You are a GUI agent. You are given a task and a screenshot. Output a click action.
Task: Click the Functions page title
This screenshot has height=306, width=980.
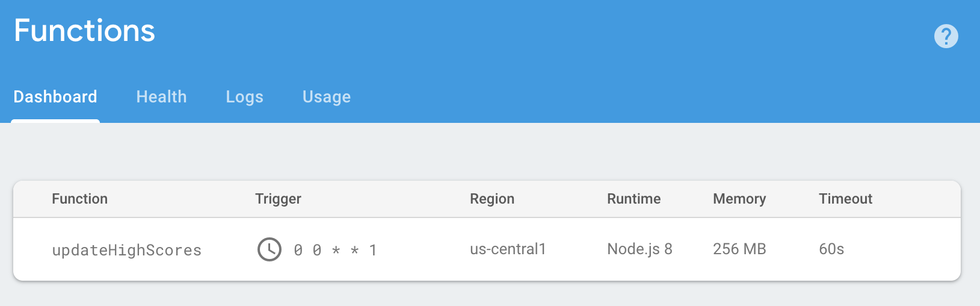[85, 30]
